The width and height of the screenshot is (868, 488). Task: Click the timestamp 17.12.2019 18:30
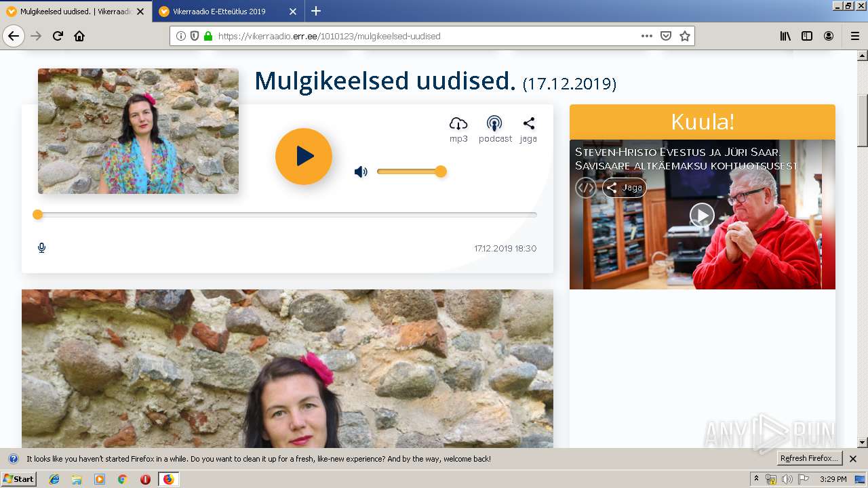[x=505, y=249]
